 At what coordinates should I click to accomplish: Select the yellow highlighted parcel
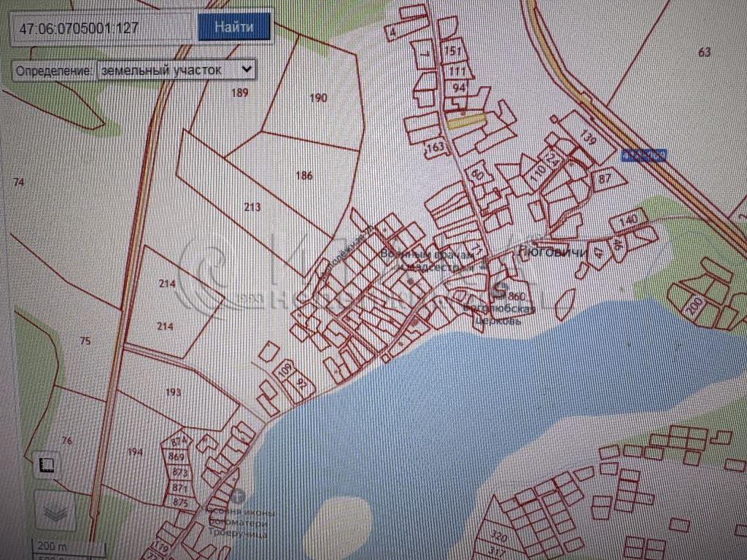pyautogui.click(x=466, y=121)
